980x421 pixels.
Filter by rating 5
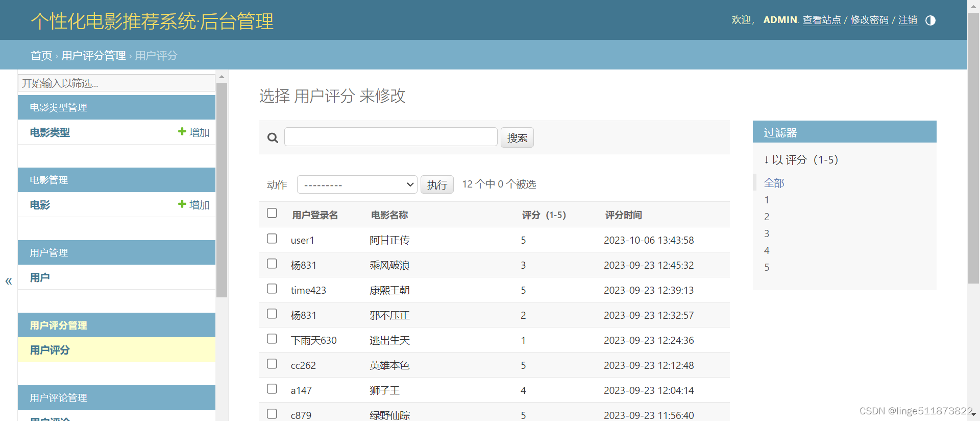pos(767,267)
